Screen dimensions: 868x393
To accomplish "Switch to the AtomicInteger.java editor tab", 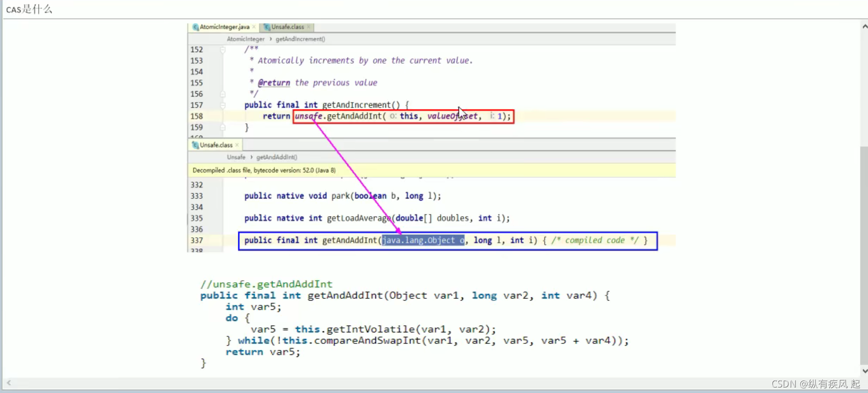I will pyautogui.click(x=224, y=27).
